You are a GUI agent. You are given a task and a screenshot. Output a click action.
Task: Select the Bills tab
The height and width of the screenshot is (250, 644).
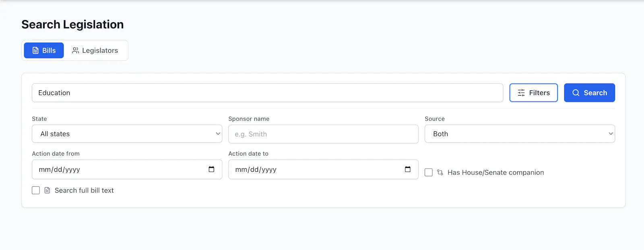[x=44, y=50]
